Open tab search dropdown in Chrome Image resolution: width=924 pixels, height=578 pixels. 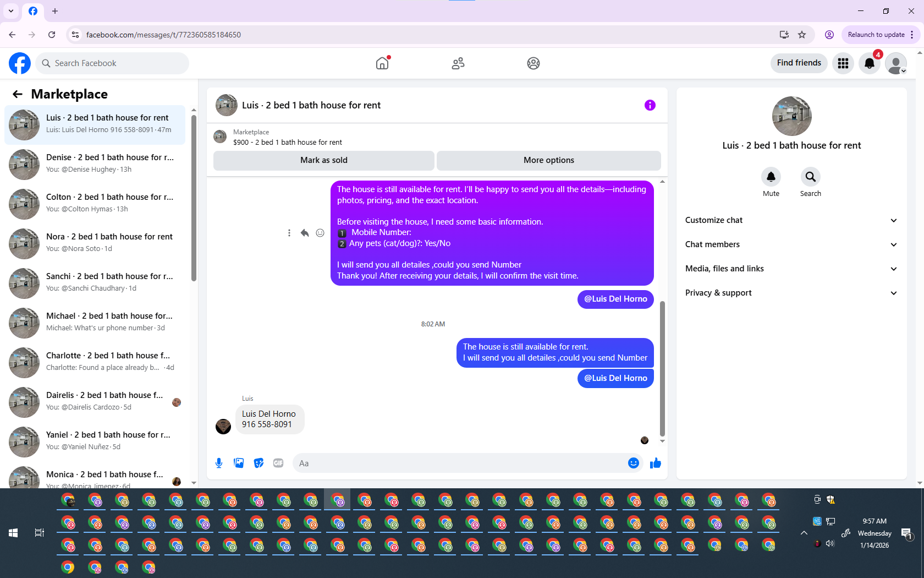(x=11, y=11)
